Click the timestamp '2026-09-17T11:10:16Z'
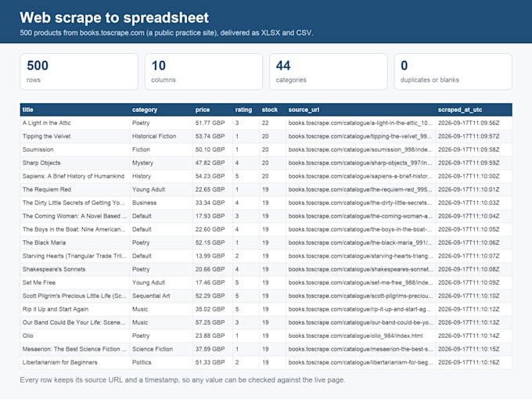 [x=469, y=362]
